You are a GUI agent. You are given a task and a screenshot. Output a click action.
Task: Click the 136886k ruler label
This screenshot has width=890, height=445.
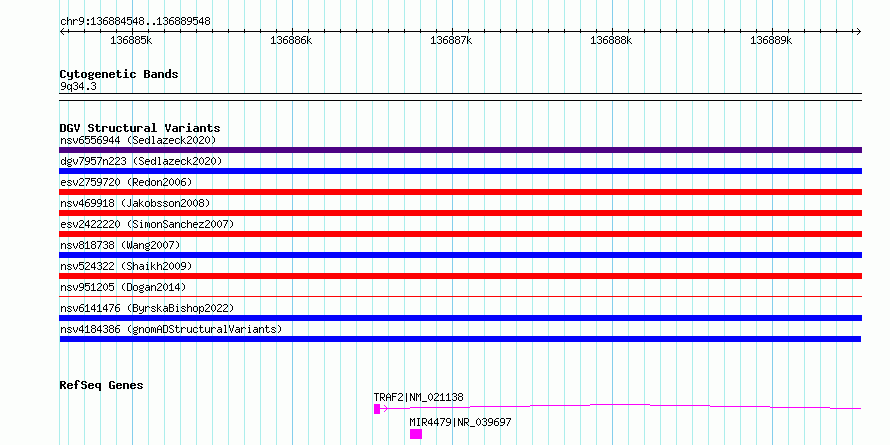291,41
